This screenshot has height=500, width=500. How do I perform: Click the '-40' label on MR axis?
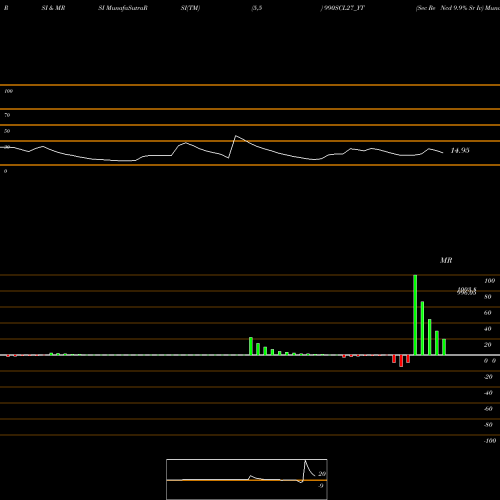(x=488, y=393)
